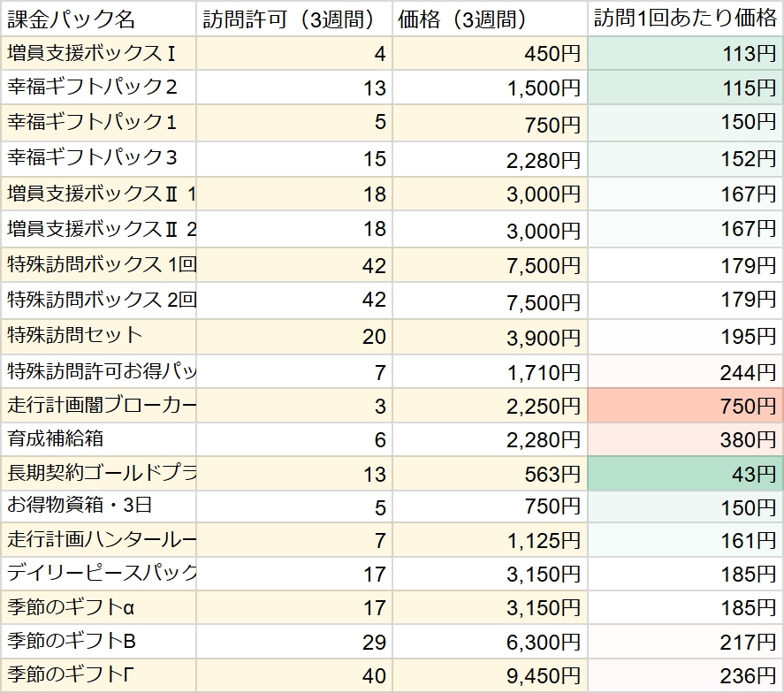
Task: Select the red-highlighted 750円 per-visit cell
Action: click(686, 406)
